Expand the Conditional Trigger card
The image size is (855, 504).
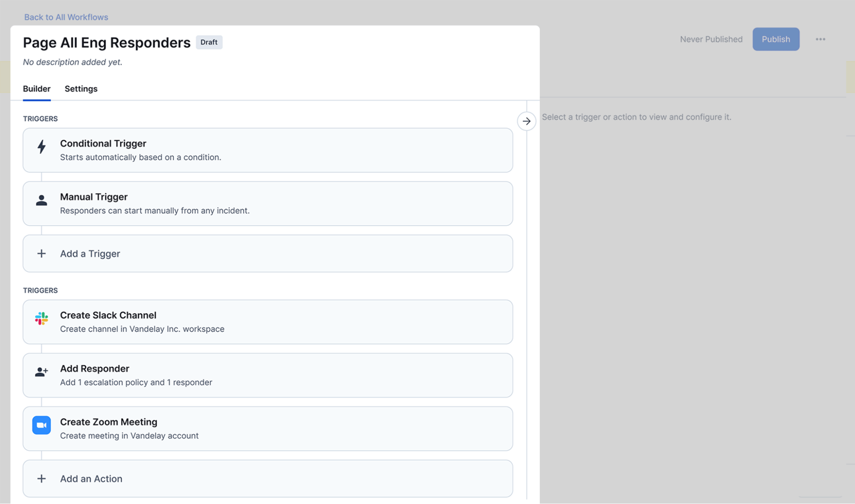[268, 150]
